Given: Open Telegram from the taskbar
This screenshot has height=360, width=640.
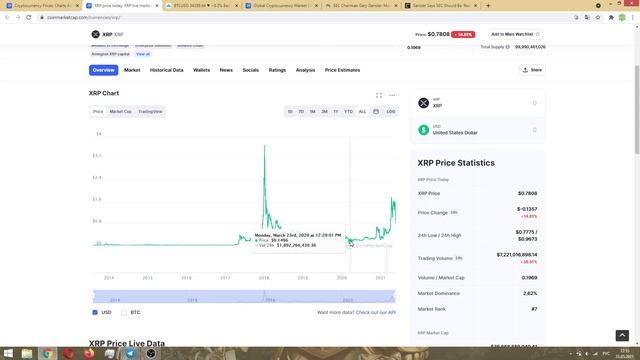Looking at the screenshot, I should tap(130, 353).
